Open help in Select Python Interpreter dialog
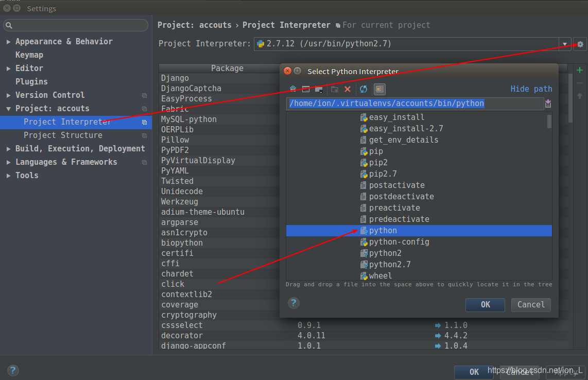The image size is (588, 380). (293, 303)
